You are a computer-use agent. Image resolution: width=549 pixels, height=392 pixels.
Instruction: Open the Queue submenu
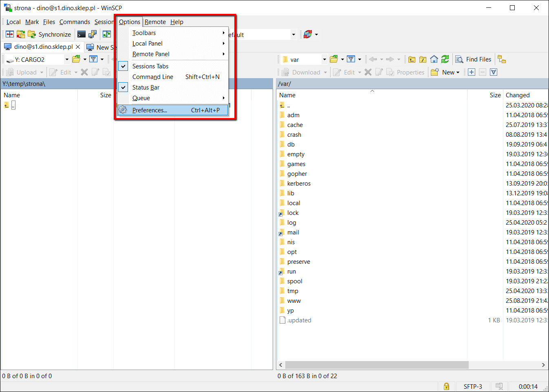tap(173, 98)
